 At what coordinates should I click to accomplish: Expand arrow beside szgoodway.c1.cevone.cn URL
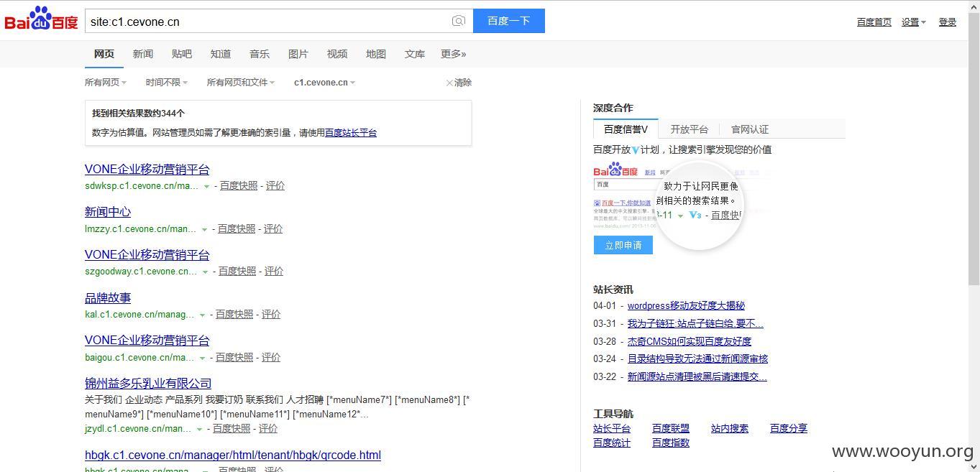click(x=205, y=272)
